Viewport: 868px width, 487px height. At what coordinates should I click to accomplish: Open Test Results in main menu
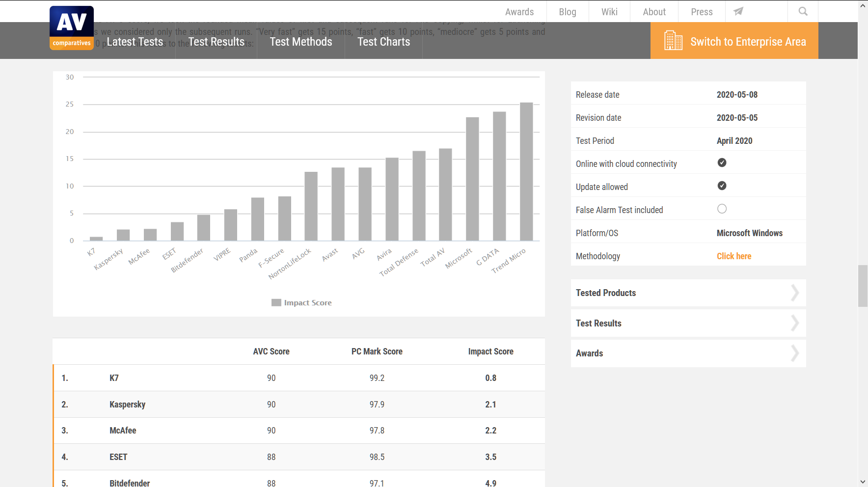pyautogui.click(x=217, y=42)
